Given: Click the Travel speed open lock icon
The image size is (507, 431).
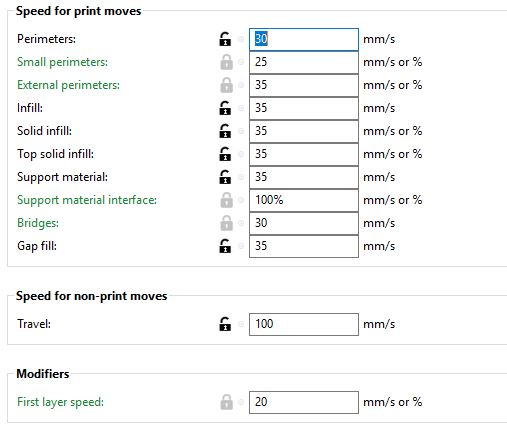Looking at the screenshot, I should click(x=225, y=324).
